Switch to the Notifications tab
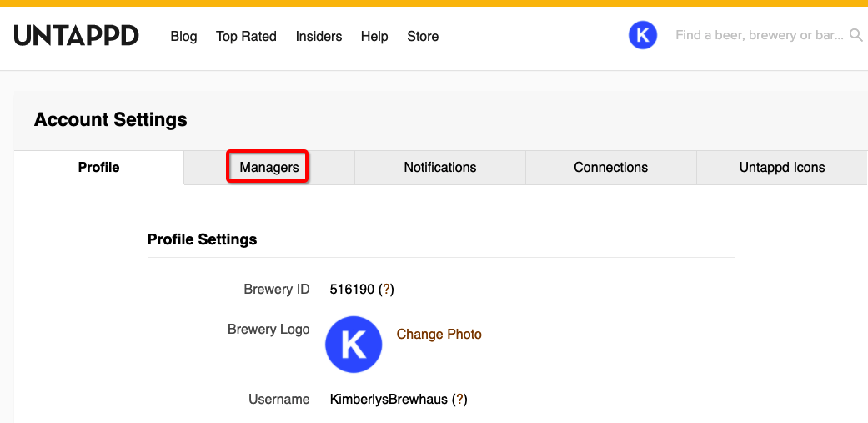The height and width of the screenshot is (423, 868). click(x=439, y=168)
